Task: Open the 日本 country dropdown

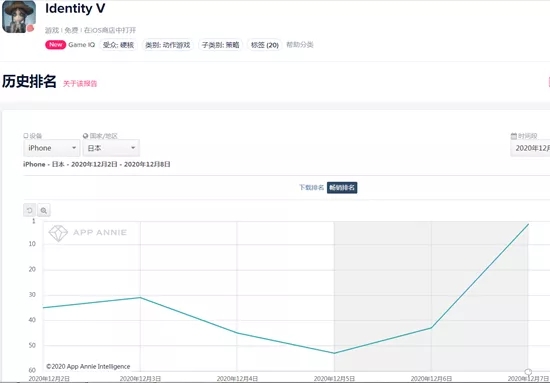Action: click(111, 148)
